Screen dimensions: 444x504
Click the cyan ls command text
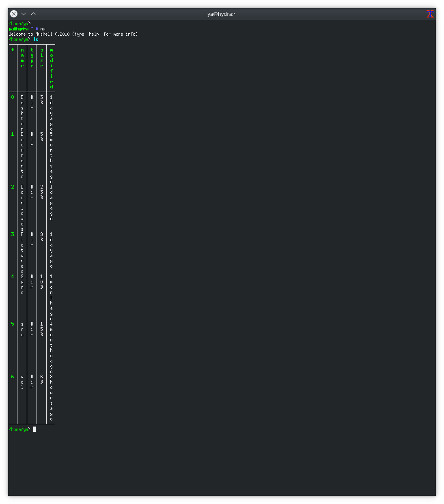36,39
